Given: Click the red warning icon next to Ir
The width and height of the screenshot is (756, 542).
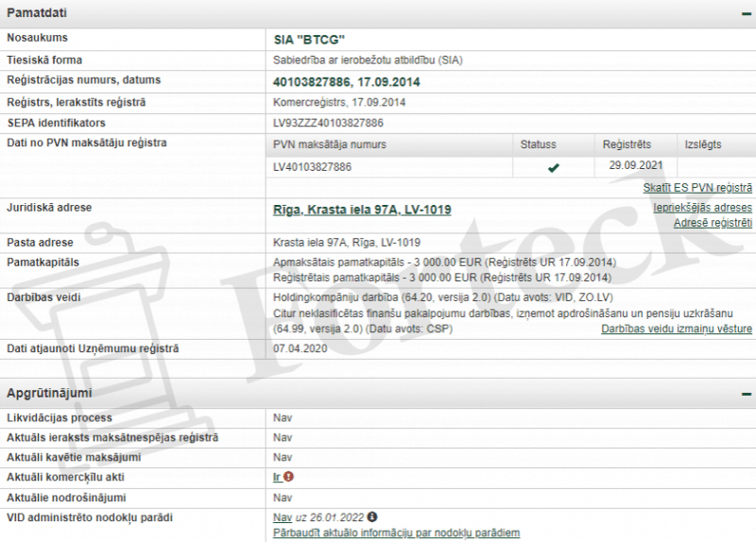Looking at the screenshot, I should coord(288,477).
